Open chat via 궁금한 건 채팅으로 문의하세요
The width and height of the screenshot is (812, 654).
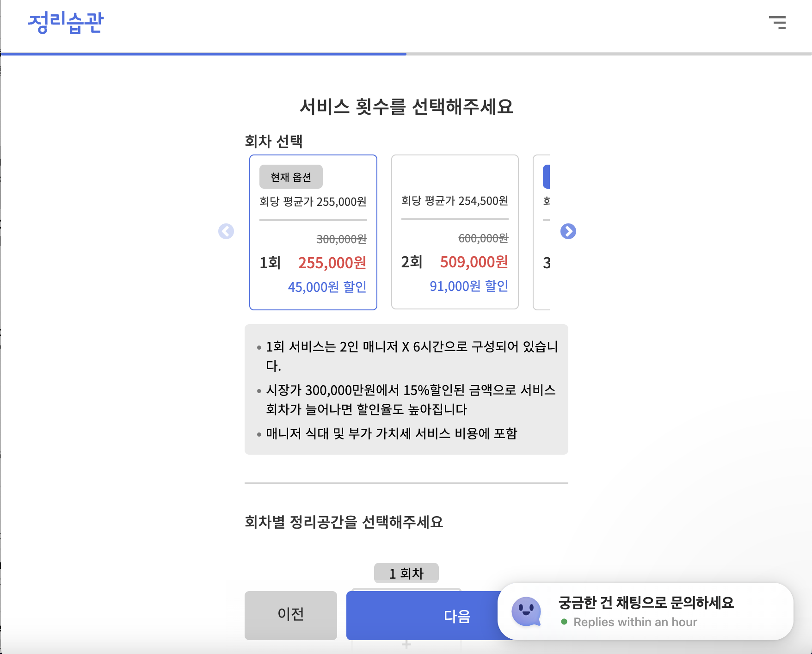pyautogui.click(x=646, y=603)
